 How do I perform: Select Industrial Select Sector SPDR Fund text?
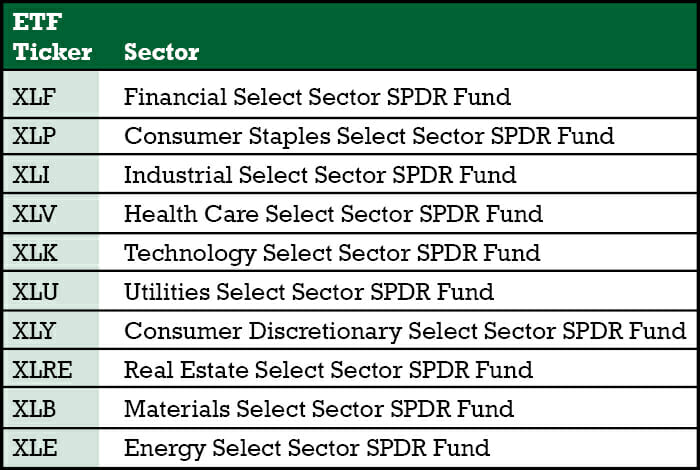(x=320, y=175)
